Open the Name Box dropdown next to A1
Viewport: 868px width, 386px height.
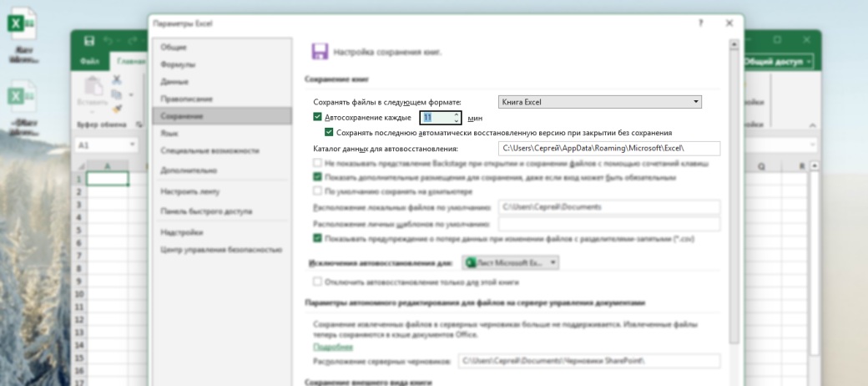132,145
